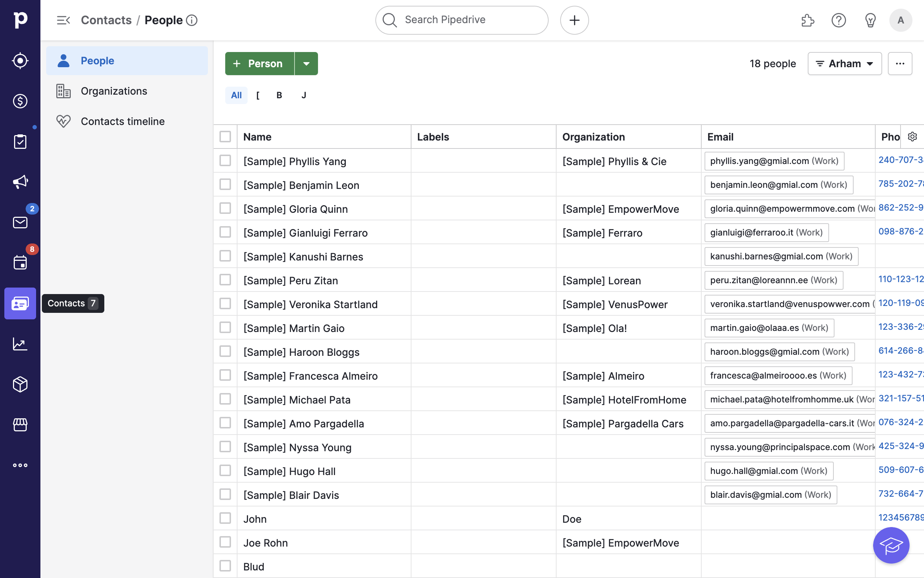Image resolution: width=924 pixels, height=578 pixels.
Task: Expand the Person button dropdown arrow
Action: pyautogui.click(x=306, y=64)
